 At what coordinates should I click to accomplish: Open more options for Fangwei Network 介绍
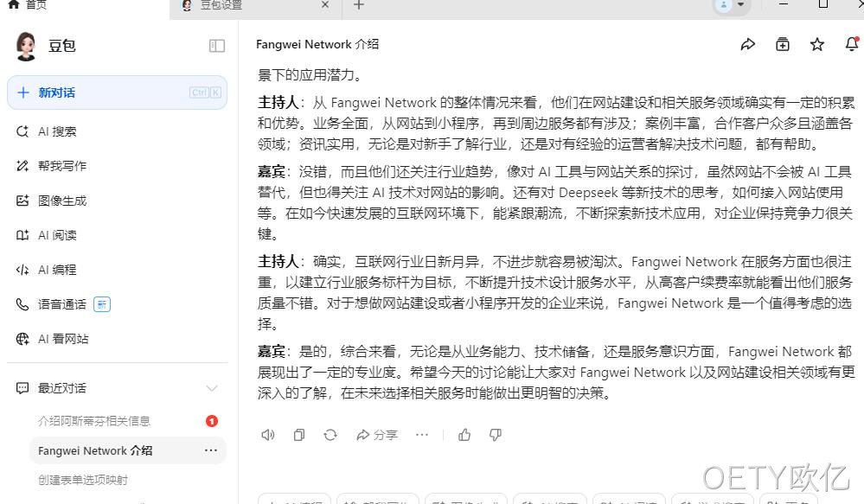click(x=211, y=450)
